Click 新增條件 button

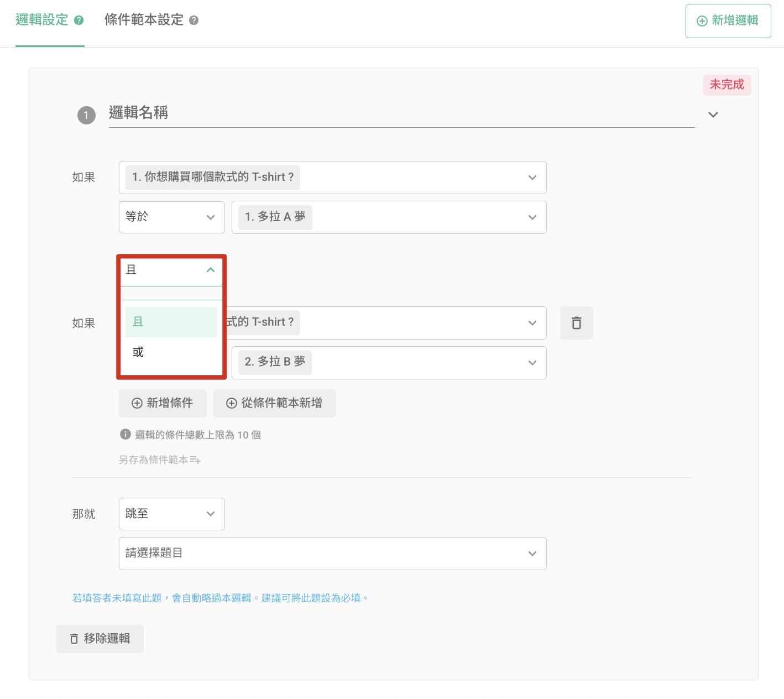point(163,403)
